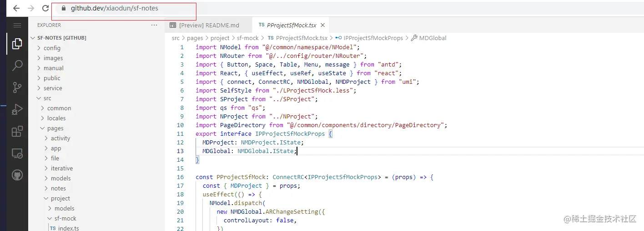Click MDGlobal in breadcrumb
This screenshot has width=644, height=231.
[433, 38]
